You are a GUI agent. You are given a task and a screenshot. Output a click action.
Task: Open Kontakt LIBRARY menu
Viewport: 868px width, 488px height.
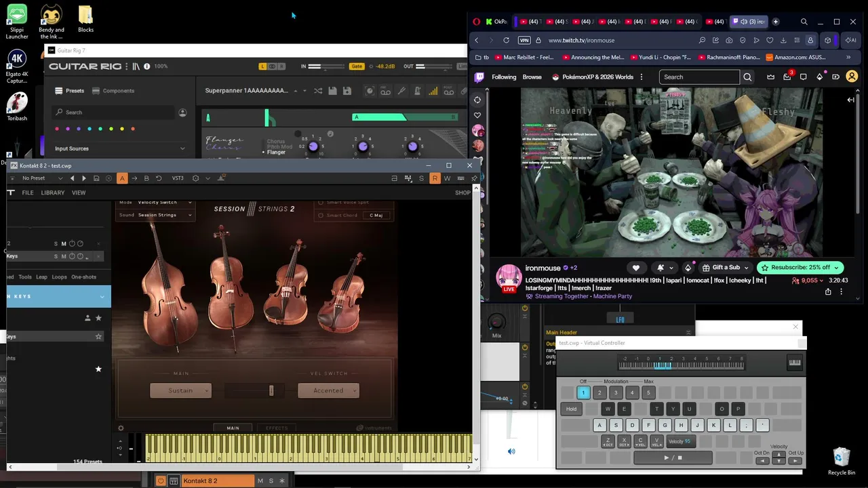point(53,192)
